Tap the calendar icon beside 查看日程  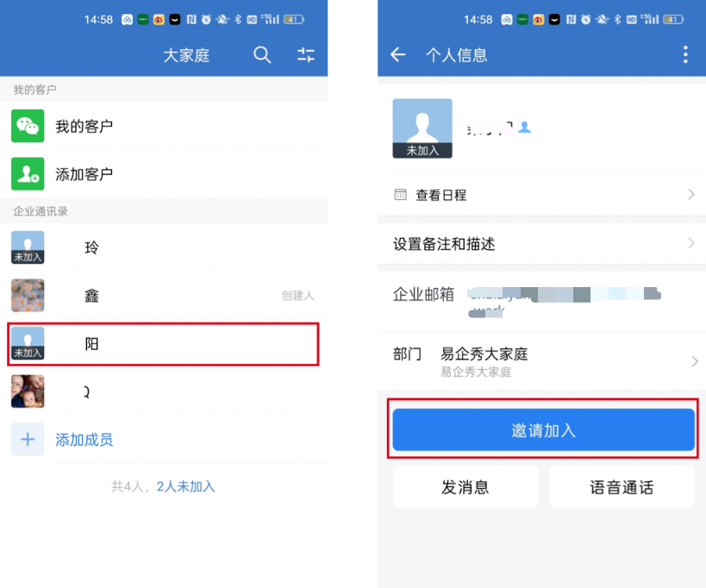pos(400,195)
